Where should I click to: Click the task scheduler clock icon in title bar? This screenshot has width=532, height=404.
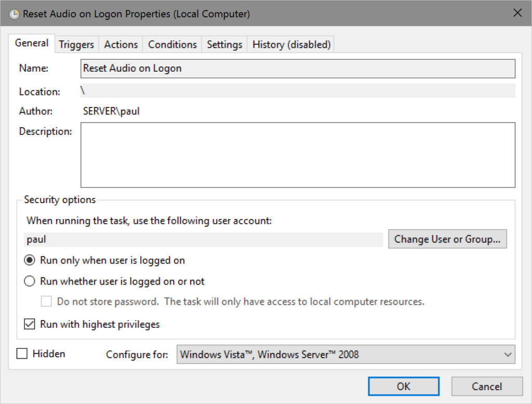pos(15,14)
